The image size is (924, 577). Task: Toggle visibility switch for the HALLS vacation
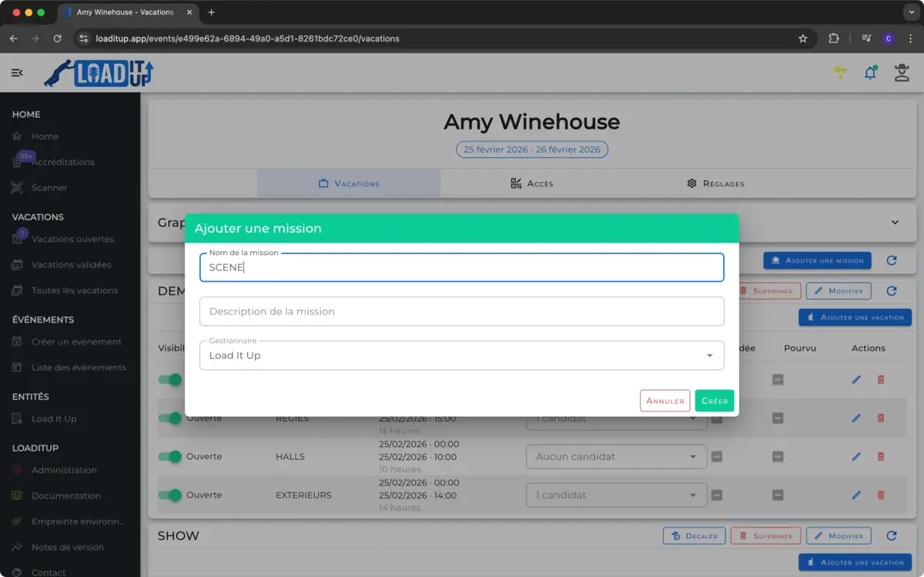click(170, 457)
